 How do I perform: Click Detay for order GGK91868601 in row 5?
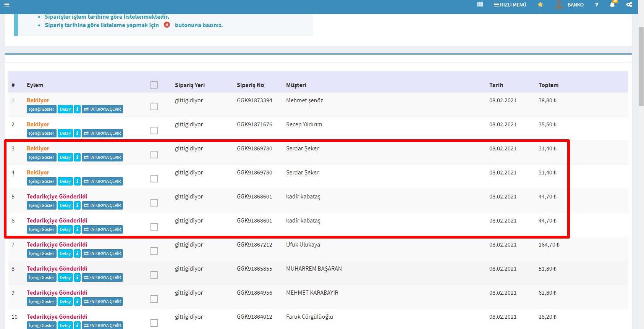pos(65,205)
